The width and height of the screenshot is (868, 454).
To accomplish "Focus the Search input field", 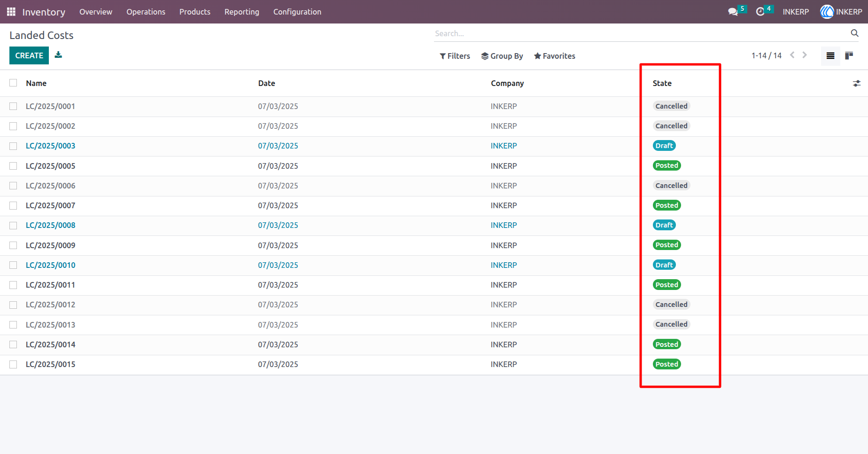I will (641, 33).
